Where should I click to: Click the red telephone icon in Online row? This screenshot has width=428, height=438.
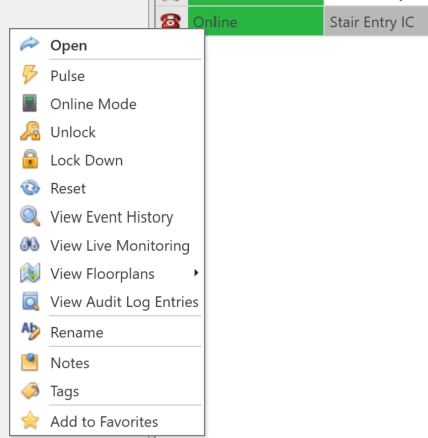click(171, 21)
